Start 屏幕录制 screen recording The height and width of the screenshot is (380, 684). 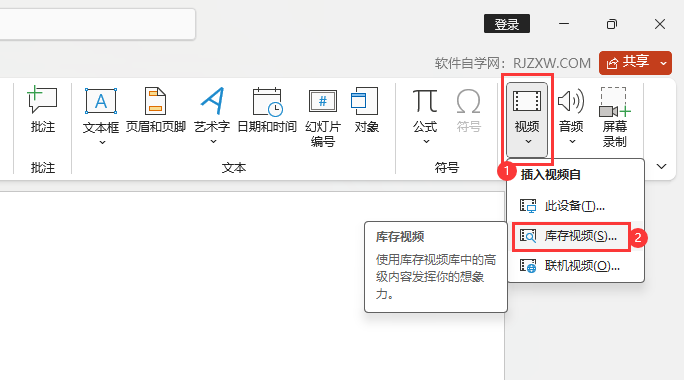[x=615, y=117]
